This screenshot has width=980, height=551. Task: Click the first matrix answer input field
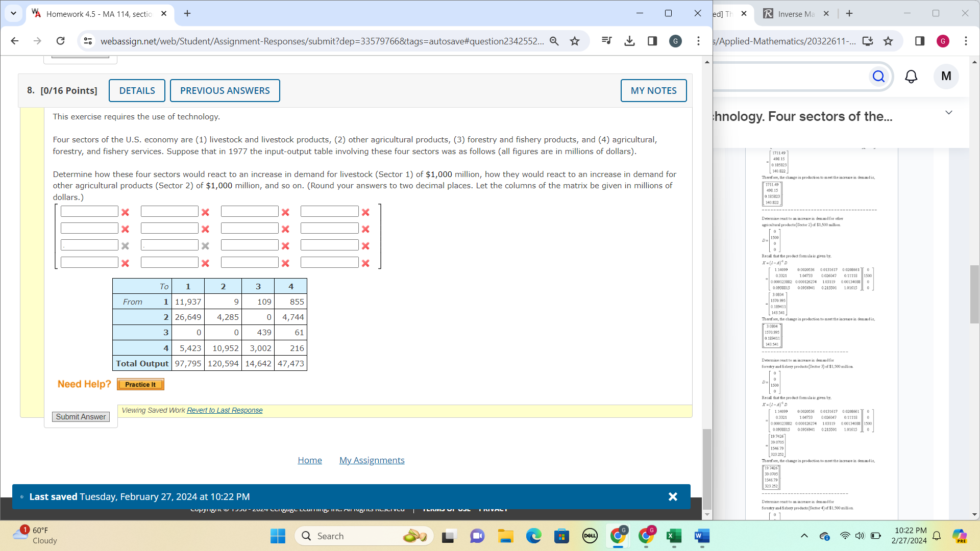(x=88, y=211)
